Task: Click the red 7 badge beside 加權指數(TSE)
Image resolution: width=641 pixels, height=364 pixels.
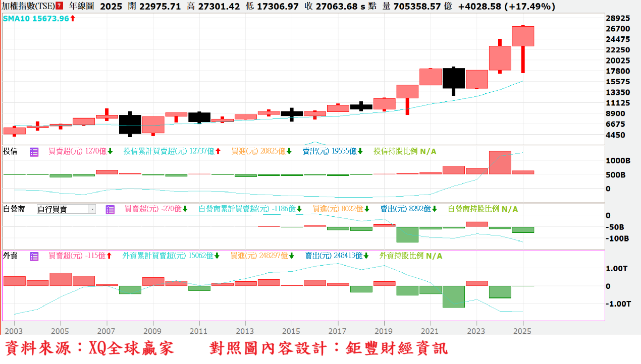Action: 60,6
